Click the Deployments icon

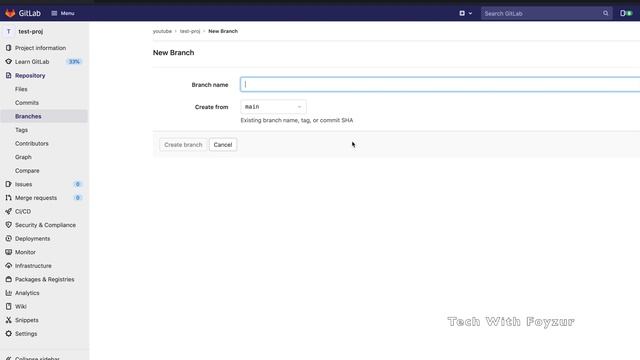click(x=9, y=238)
